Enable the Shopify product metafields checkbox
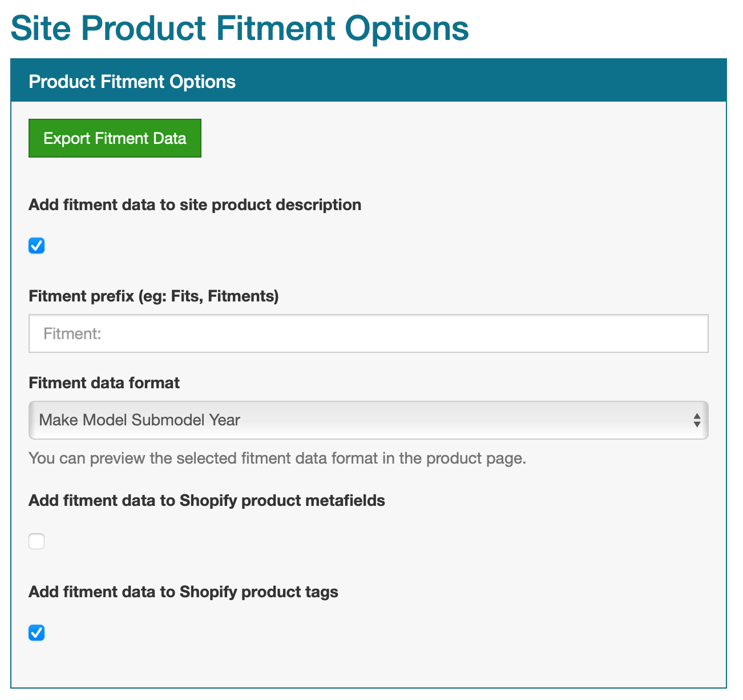This screenshot has height=700, width=743. 37,541
